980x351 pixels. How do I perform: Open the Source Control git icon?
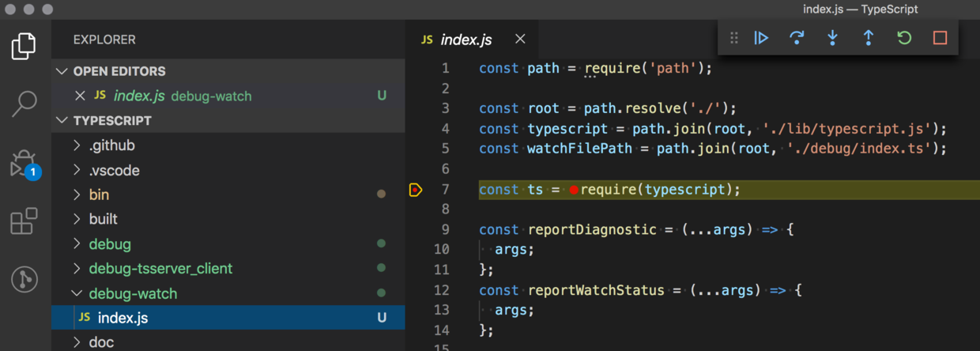[x=24, y=280]
